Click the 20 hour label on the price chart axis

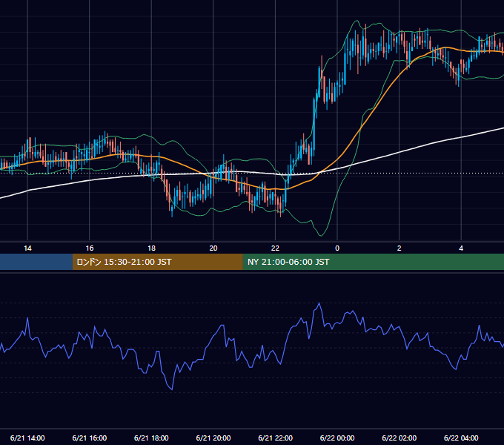click(213, 248)
